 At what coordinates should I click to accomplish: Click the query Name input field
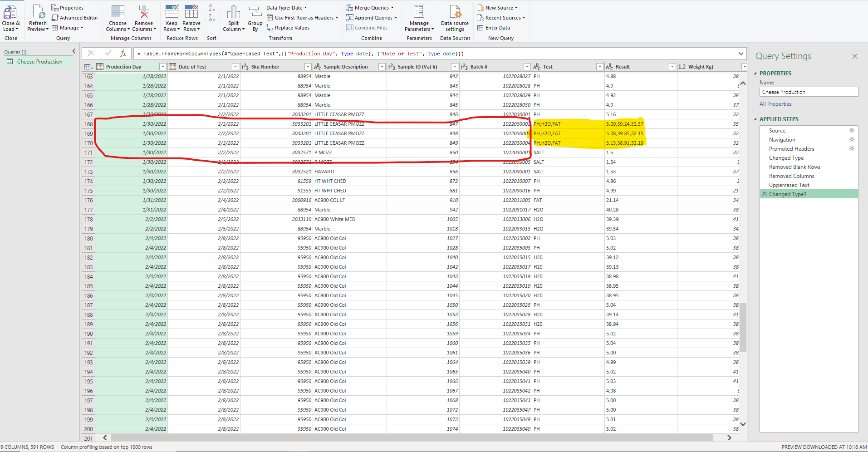[x=809, y=92]
